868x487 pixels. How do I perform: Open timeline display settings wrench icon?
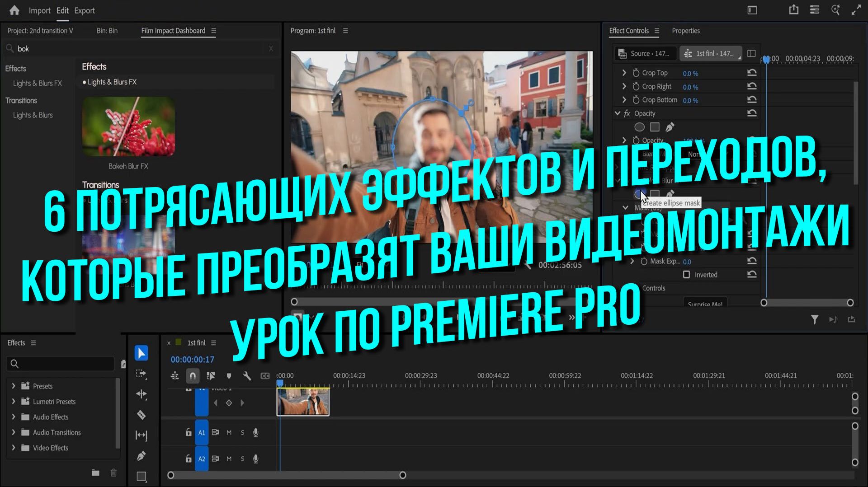pos(247,375)
